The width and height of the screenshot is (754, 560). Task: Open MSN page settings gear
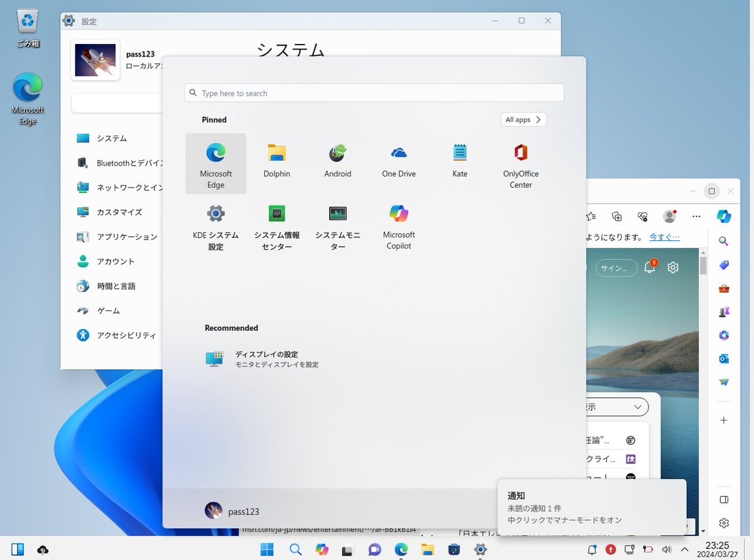(673, 267)
